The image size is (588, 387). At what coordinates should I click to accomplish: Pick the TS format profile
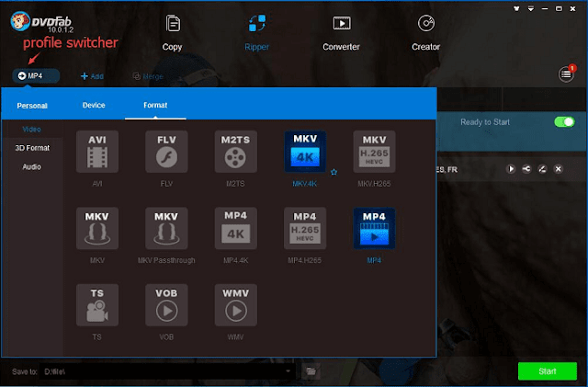97,305
